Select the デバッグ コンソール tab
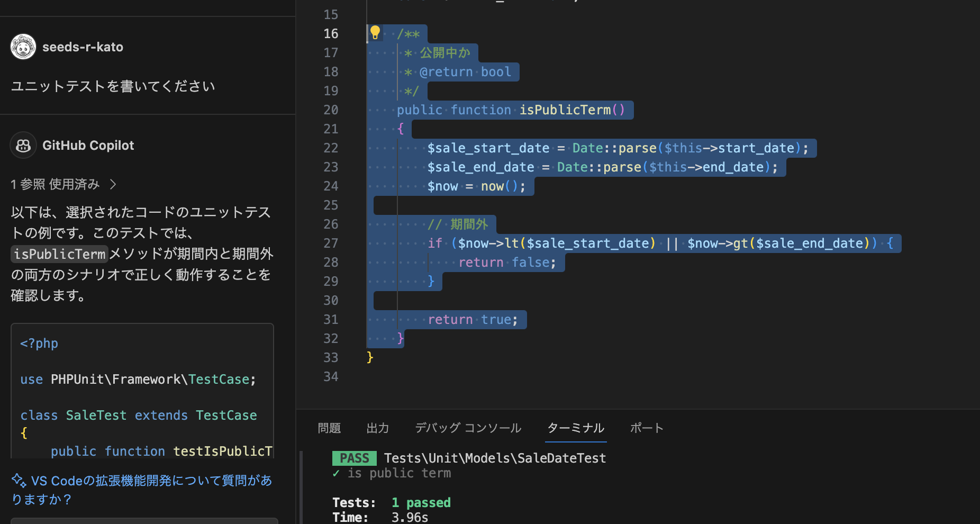This screenshot has width=980, height=524. tap(468, 428)
